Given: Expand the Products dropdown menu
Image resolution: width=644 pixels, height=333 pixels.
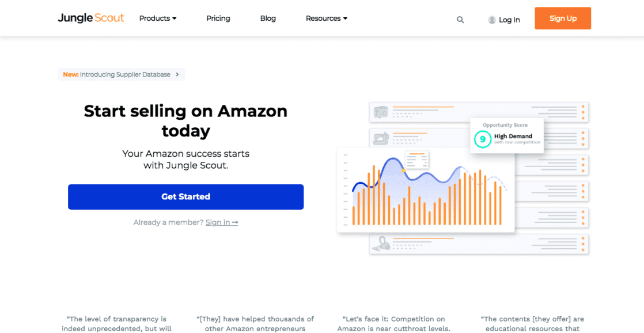Looking at the screenshot, I should pos(158,18).
